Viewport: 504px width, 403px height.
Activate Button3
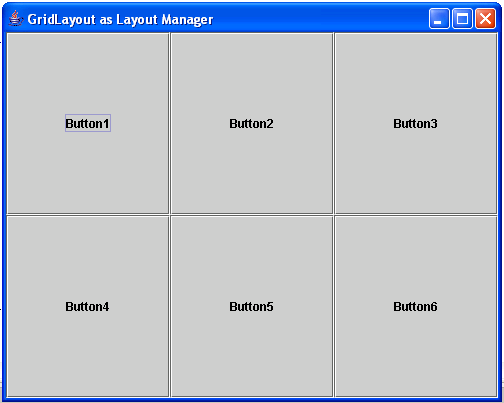(416, 123)
